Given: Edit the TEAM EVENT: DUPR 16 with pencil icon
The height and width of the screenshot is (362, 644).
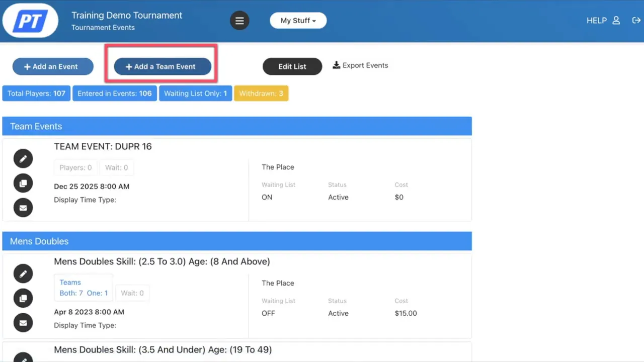Looking at the screenshot, I should (23, 158).
